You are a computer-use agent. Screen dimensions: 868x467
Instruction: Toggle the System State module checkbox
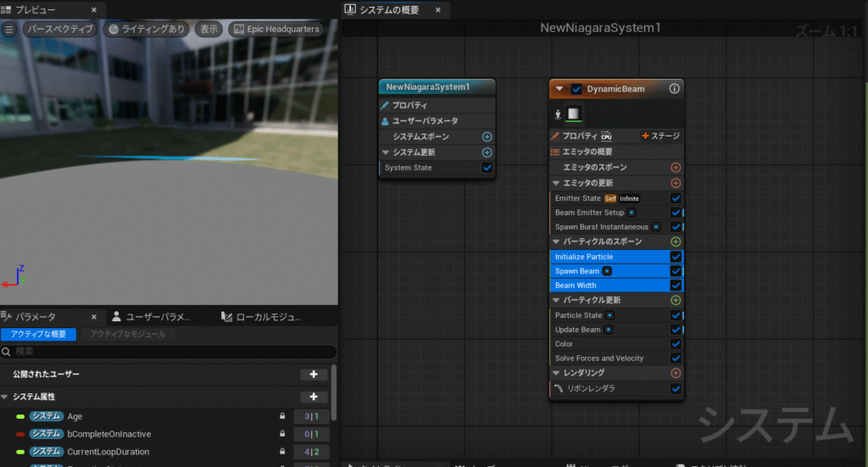(487, 168)
